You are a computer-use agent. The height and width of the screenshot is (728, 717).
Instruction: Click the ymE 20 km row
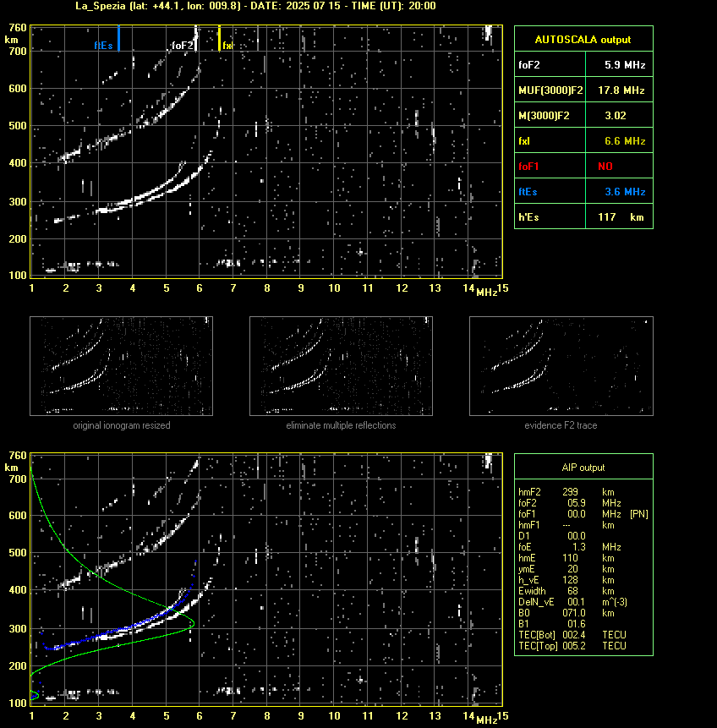point(566,569)
